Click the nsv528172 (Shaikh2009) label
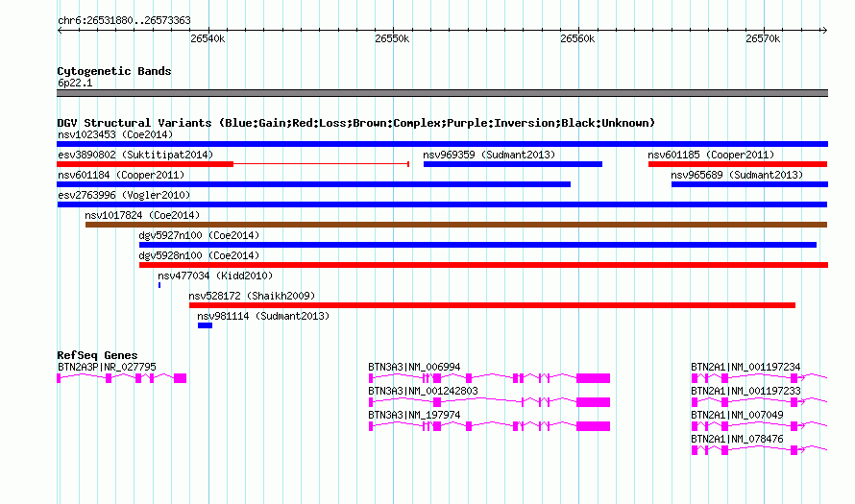 coord(252,296)
